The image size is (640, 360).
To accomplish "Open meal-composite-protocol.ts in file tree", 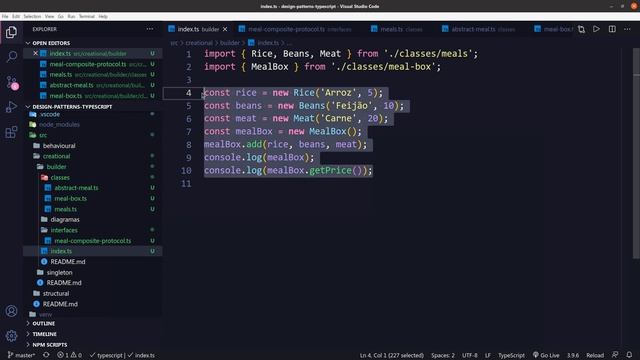I will pyautogui.click(x=93, y=241).
